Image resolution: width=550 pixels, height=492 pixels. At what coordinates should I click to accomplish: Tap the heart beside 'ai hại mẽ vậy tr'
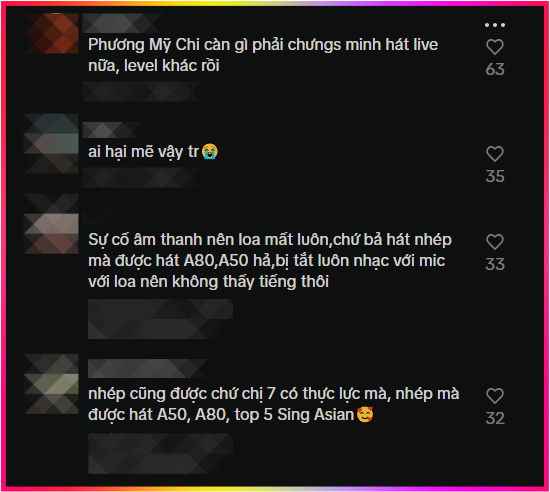[495, 154]
